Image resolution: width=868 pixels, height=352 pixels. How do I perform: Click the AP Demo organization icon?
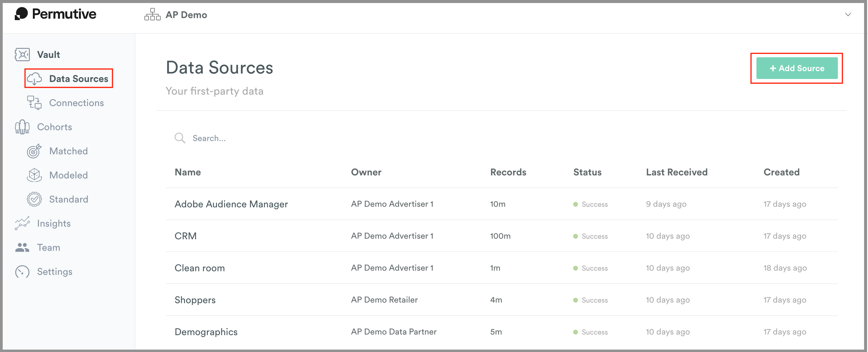(x=152, y=14)
